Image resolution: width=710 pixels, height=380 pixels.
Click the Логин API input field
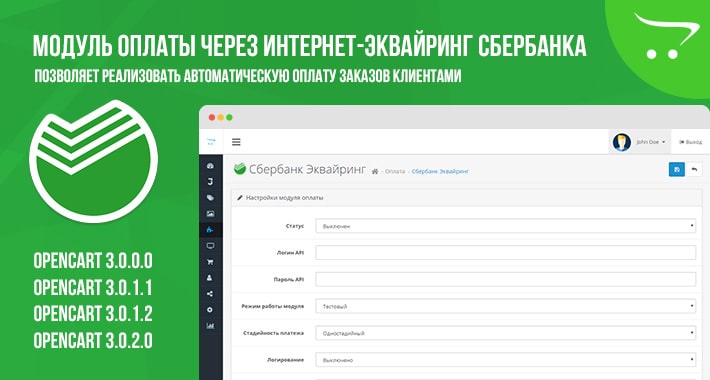(x=505, y=252)
